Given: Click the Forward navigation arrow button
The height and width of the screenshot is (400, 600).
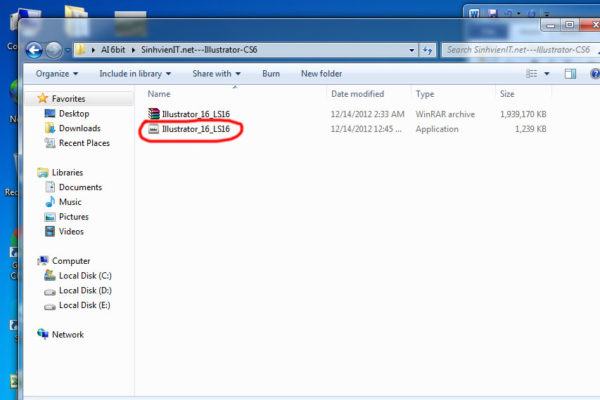Looking at the screenshot, I should [53, 49].
